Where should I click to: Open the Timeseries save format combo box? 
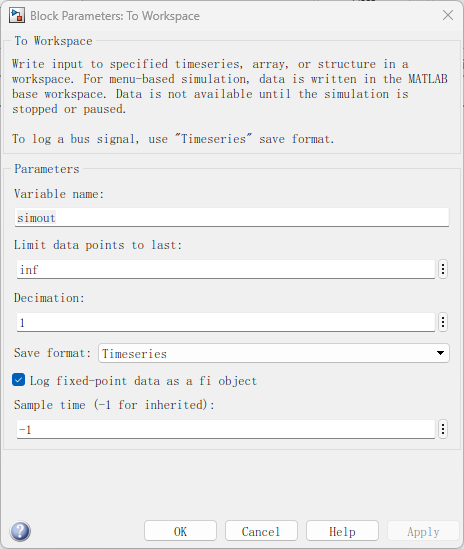[x=273, y=353]
